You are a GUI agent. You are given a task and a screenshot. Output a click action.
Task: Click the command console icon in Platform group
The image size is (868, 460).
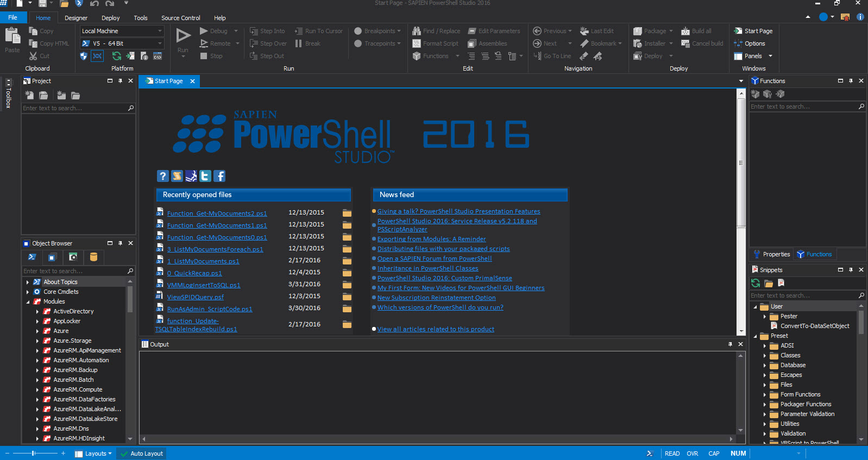(x=158, y=56)
